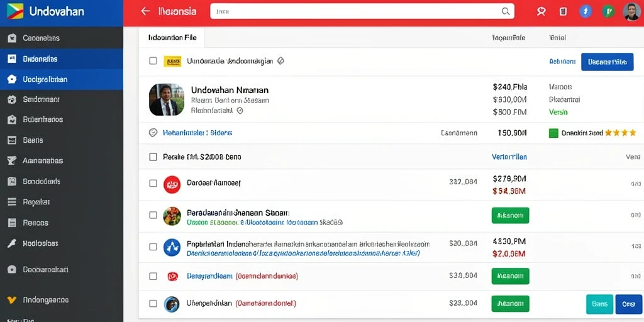
Task: Click the blue circular header icon
Action: pyautogui.click(x=586, y=11)
